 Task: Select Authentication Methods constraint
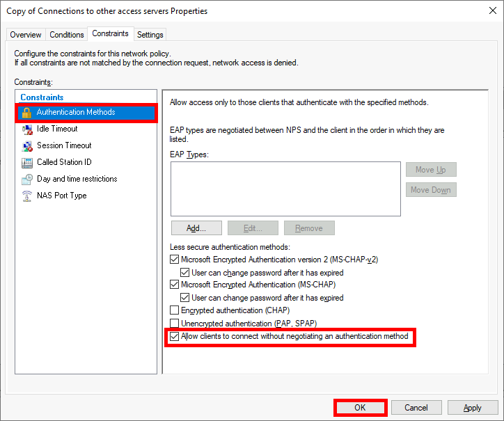pos(86,112)
